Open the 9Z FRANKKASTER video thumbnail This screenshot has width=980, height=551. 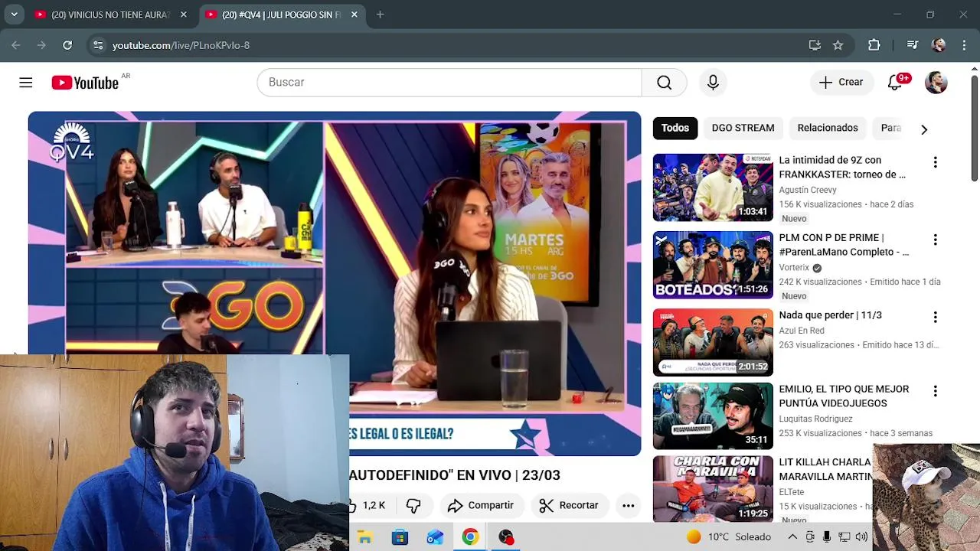[713, 187]
